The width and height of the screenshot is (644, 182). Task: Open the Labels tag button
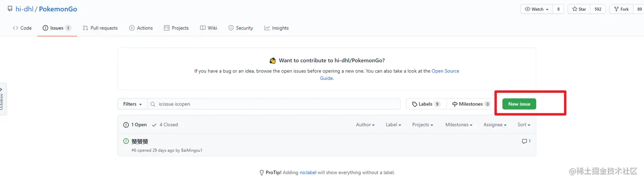(x=426, y=104)
